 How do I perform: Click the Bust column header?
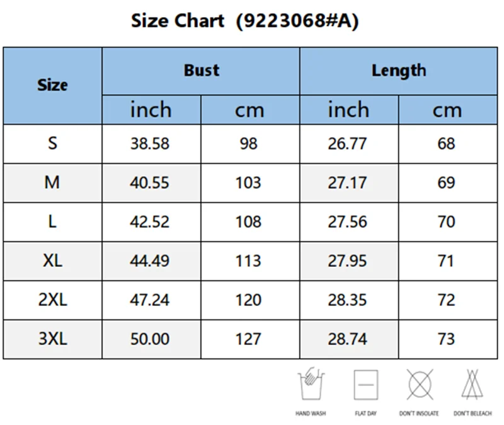tap(201, 71)
